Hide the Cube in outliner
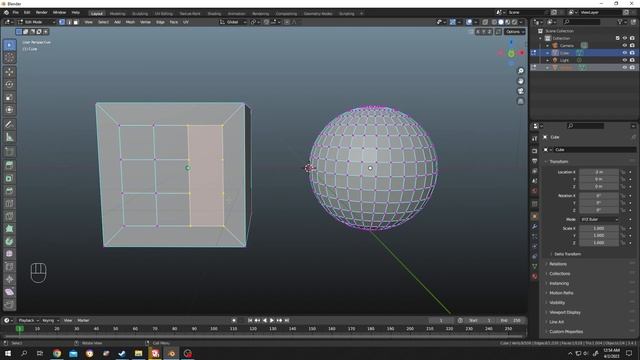640x360 pixels. tap(624, 53)
